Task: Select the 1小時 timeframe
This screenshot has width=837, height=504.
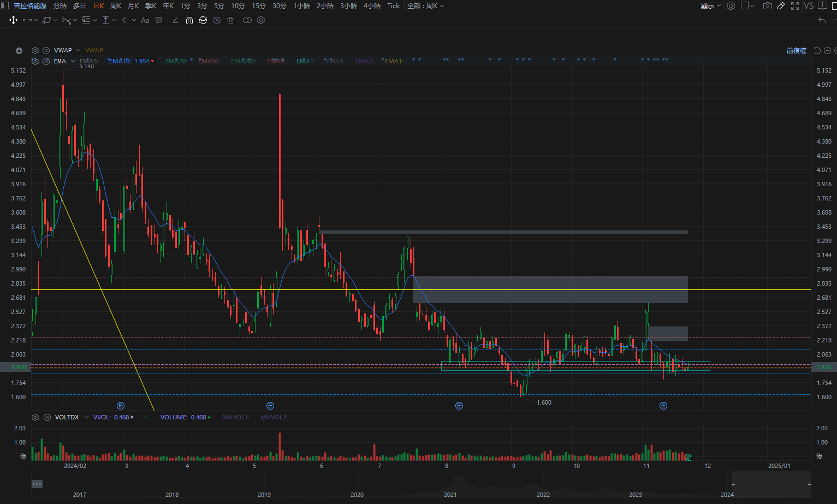Action: pos(301,5)
